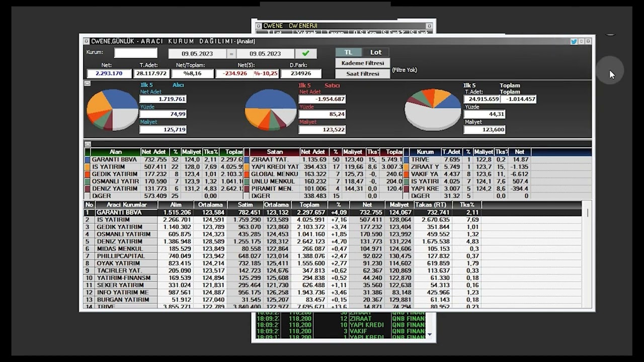The width and height of the screenshot is (644, 362).
Task: Close the CW ENERJI background window
Action: tap(429, 26)
